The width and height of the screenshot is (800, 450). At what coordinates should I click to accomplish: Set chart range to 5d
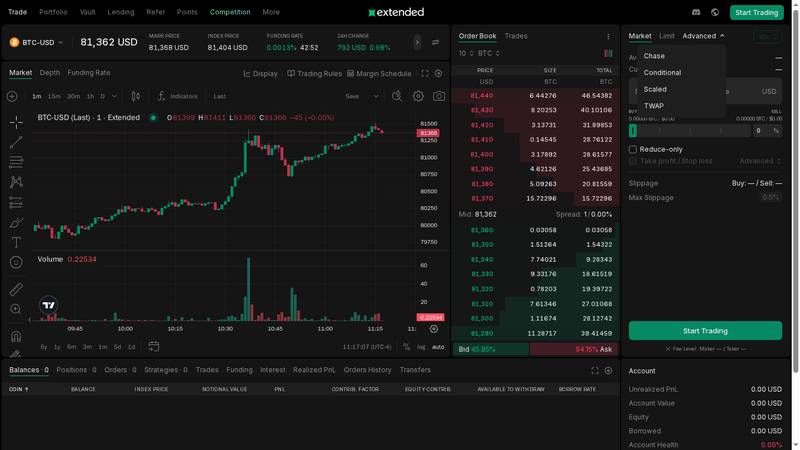[x=117, y=347]
